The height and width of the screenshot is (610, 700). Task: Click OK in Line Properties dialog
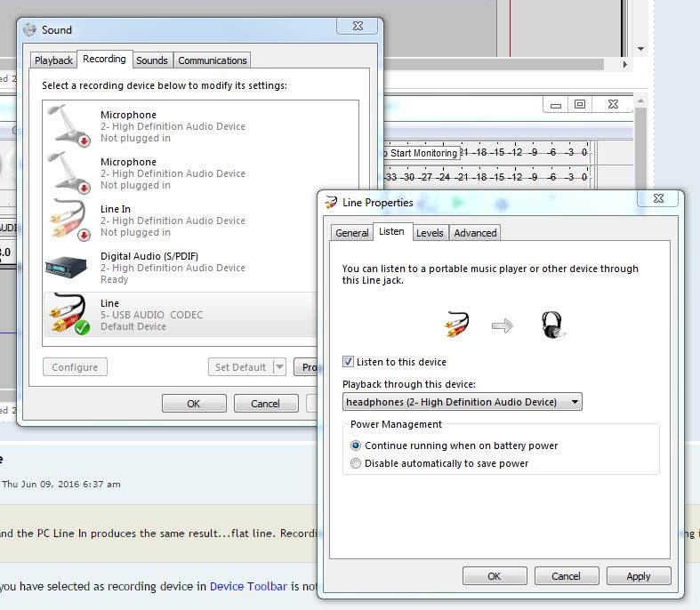point(495,576)
